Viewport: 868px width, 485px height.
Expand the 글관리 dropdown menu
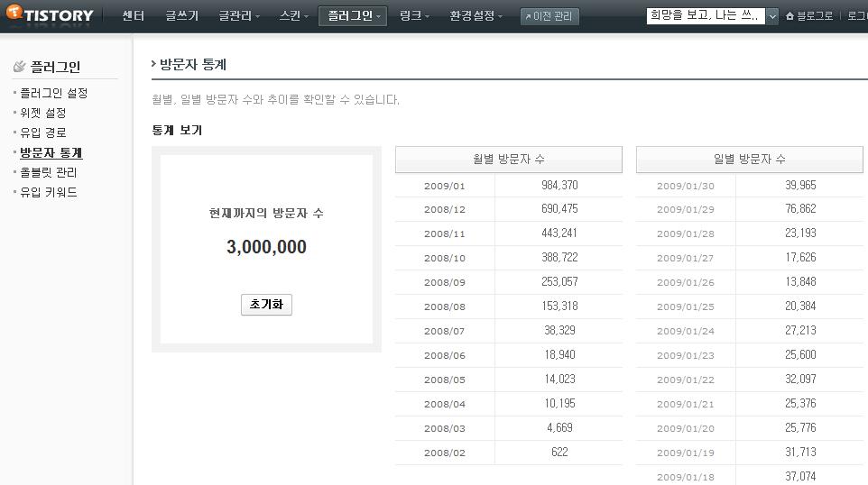point(239,15)
